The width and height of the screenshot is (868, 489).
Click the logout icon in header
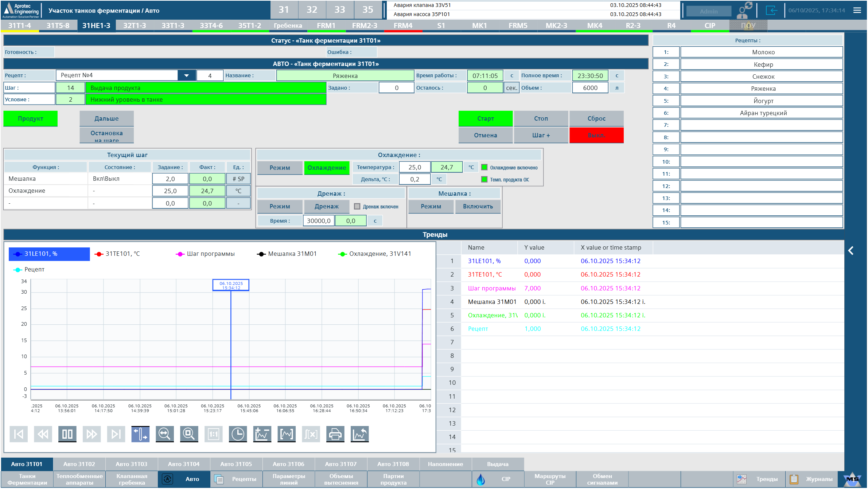click(771, 10)
